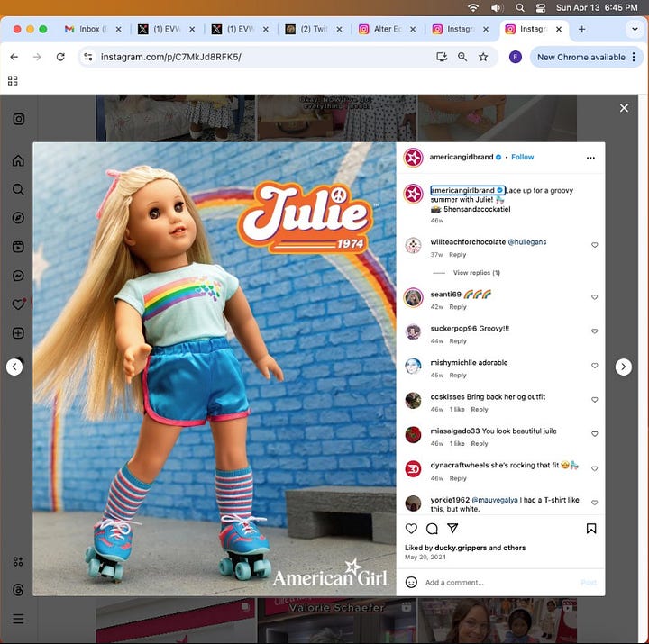The height and width of the screenshot is (644, 649).
Task: Open ducky.grippers from the liked-by line
Action: 461,548
